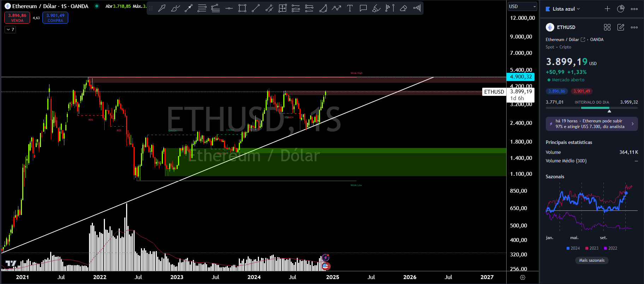644x284 pixels.
Task: Select the fixed range volume profile tool
Action: 417,8
